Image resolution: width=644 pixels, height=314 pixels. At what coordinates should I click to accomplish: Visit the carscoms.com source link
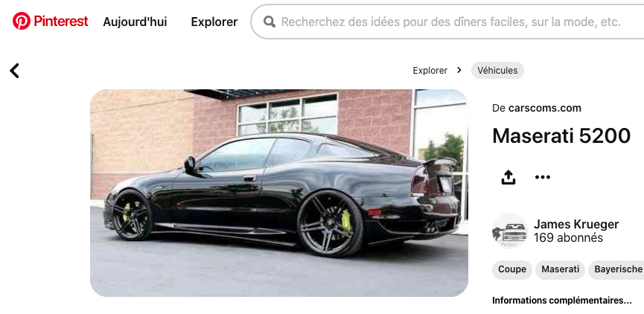(x=544, y=109)
